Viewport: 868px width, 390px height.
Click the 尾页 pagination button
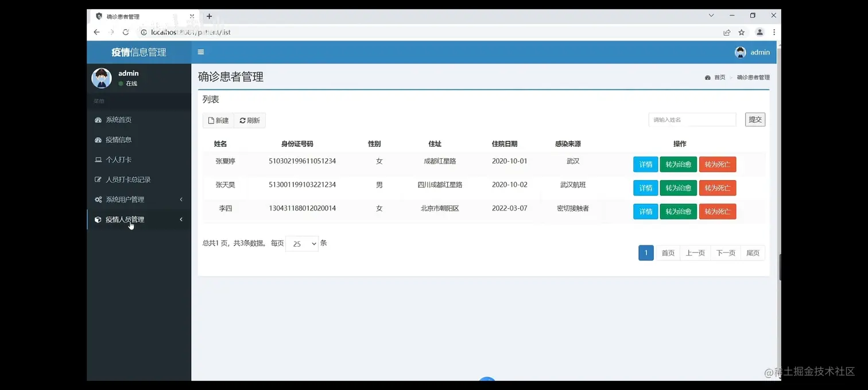pyautogui.click(x=753, y=253)
